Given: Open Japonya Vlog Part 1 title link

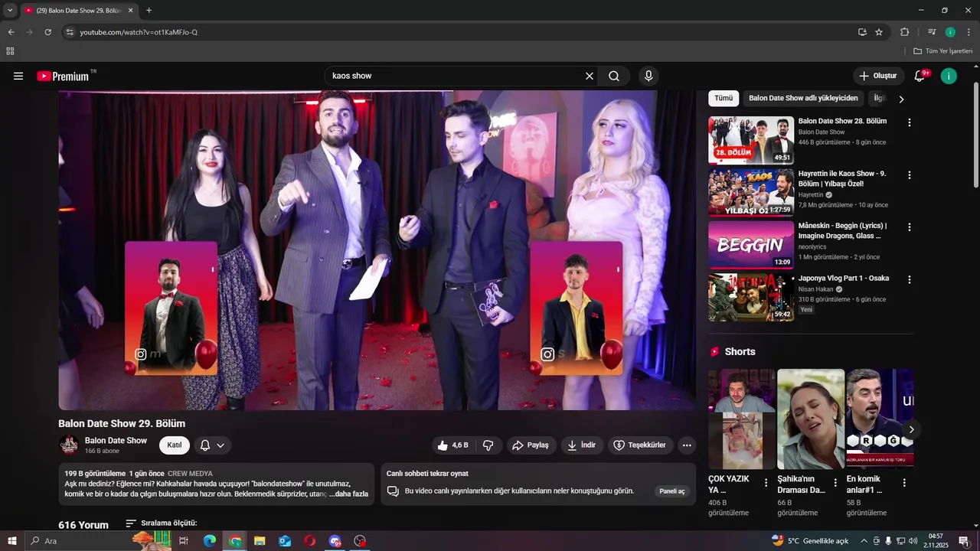Looking at the screenshot, I should point(843,279).
